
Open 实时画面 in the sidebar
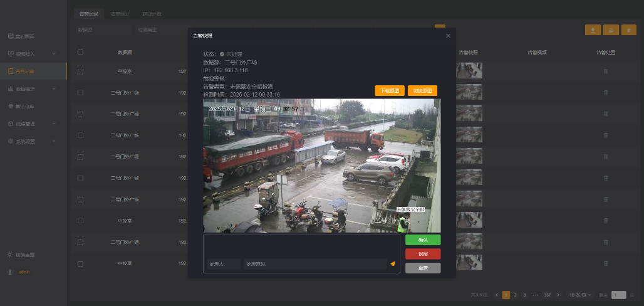coord(24,36)
